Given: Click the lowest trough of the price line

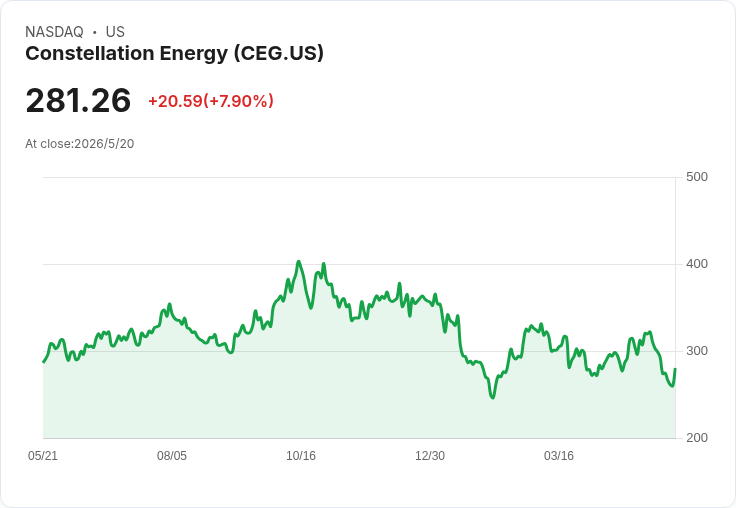Looking at the screenshot, I should click(492, 398).
